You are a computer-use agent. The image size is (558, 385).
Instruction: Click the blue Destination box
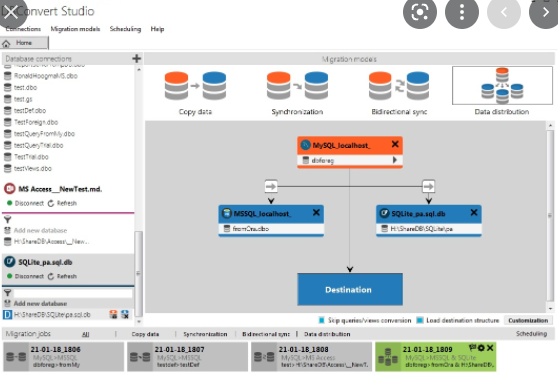[350, 289]
